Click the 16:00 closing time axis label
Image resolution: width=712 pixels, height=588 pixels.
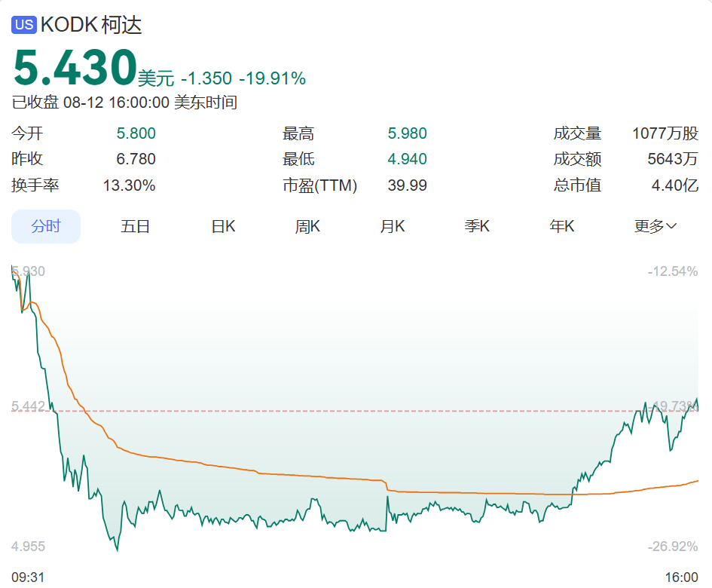(681, 577)
